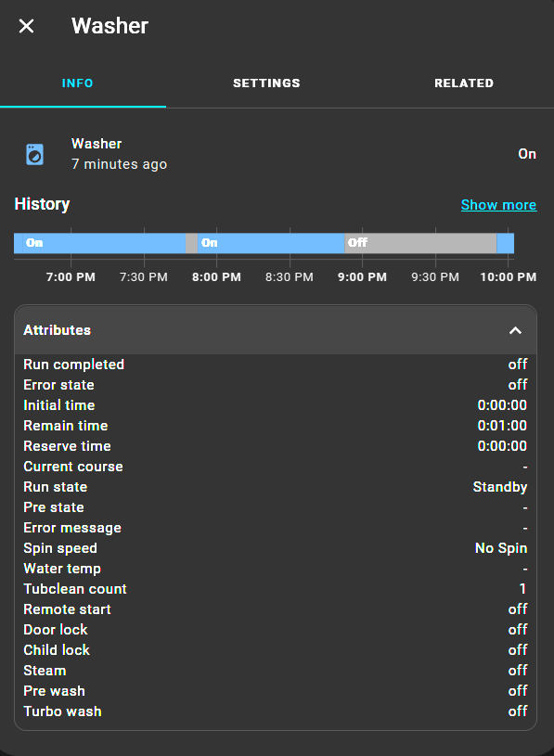Image resolution: width=554 pixels, height=756 pixels.
Task: Click the History section heading
Action: (x=42, y=204)
